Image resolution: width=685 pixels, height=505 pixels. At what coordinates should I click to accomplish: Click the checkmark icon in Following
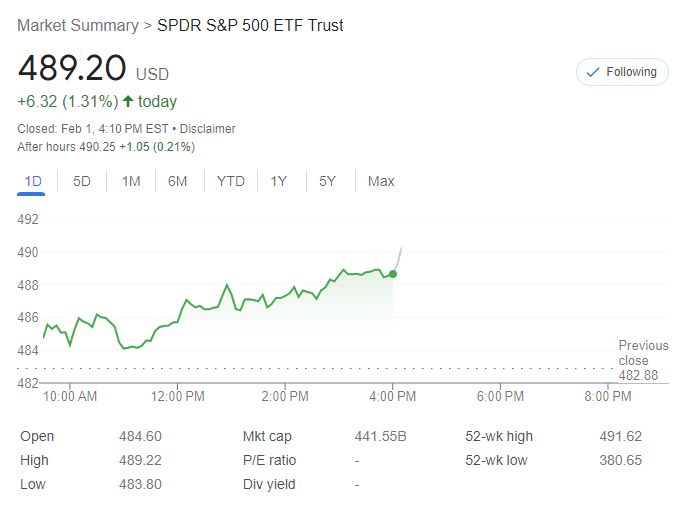(592, 72)
